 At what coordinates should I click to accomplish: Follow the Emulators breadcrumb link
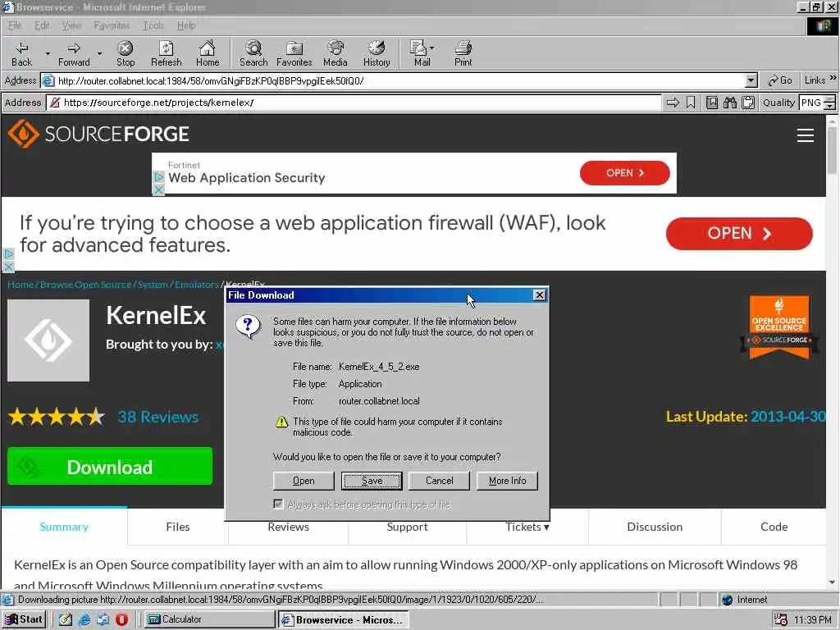197,285
